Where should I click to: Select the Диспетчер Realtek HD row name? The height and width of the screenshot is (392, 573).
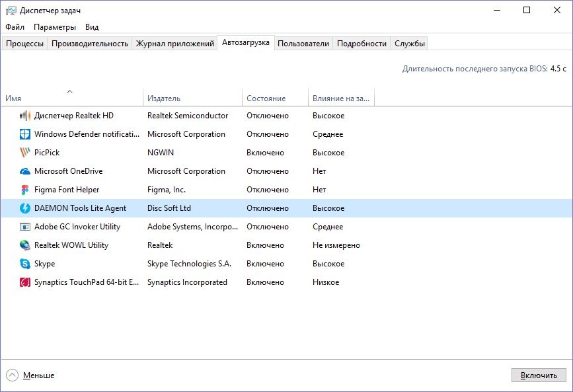coord(74,116)
